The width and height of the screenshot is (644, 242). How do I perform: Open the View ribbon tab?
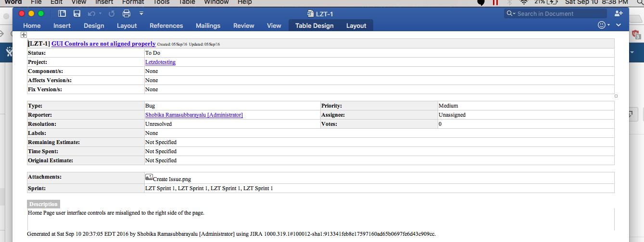pyautogui.click(x=274, y=25)
